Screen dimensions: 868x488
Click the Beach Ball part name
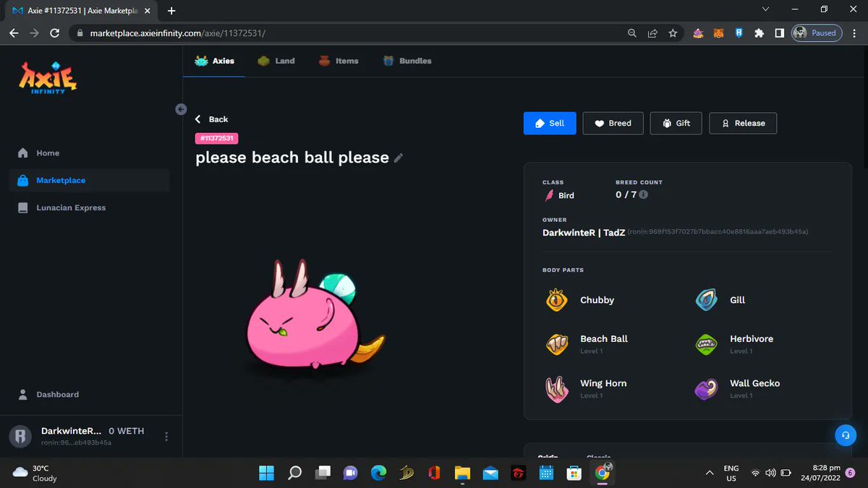pyautogui.click(x=604, y=339)
